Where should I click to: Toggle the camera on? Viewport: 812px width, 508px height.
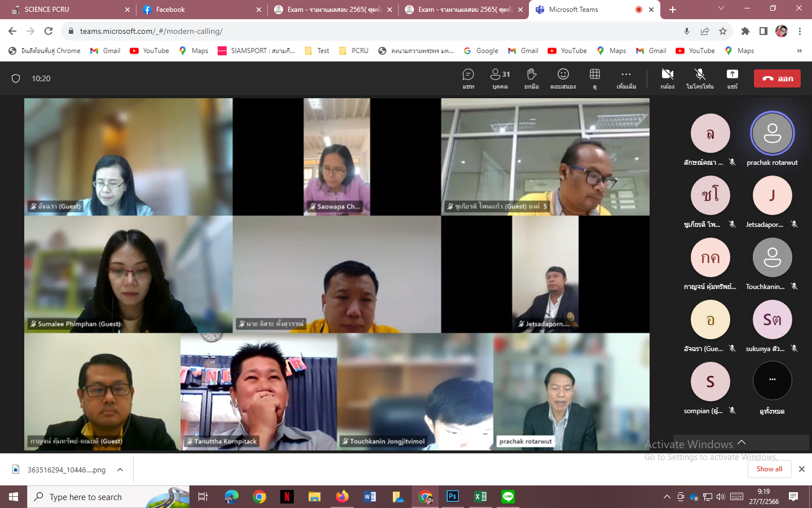[668, 78]
